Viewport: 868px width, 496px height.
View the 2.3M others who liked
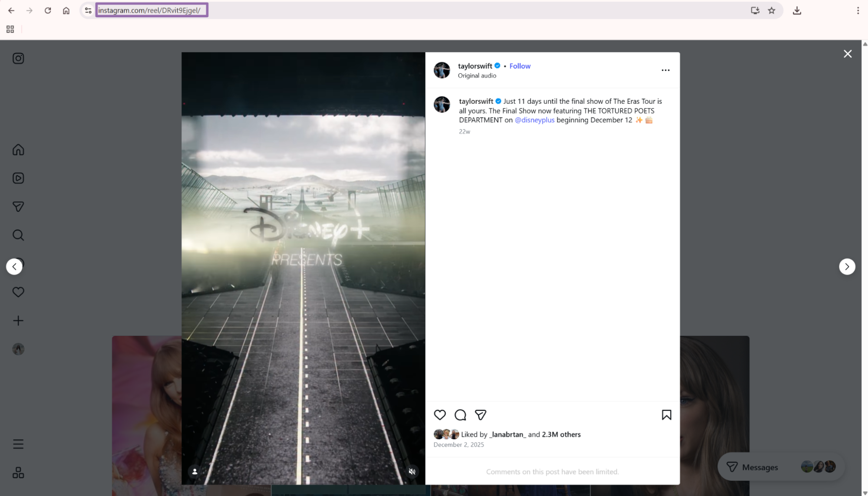[561, 434]
